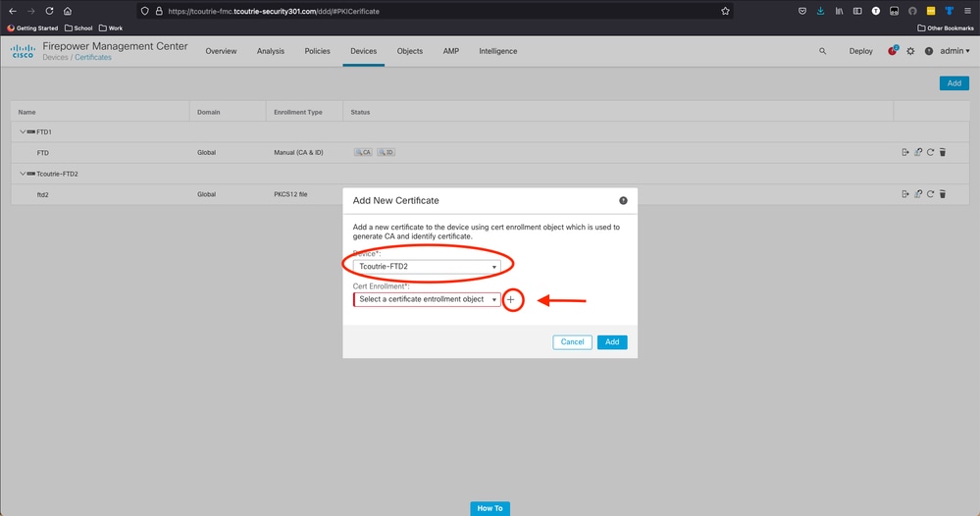Go back with browser back arrow

pos(13,11)
